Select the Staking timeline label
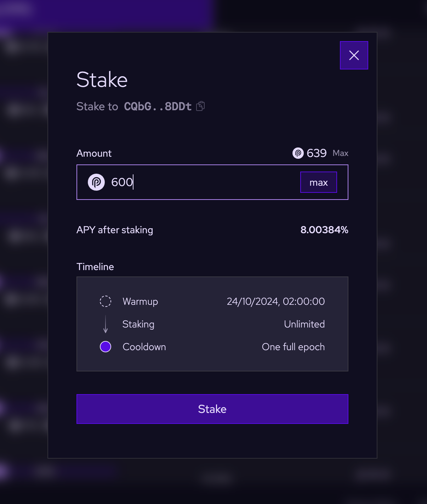427x504 pixels. [138, 324]
